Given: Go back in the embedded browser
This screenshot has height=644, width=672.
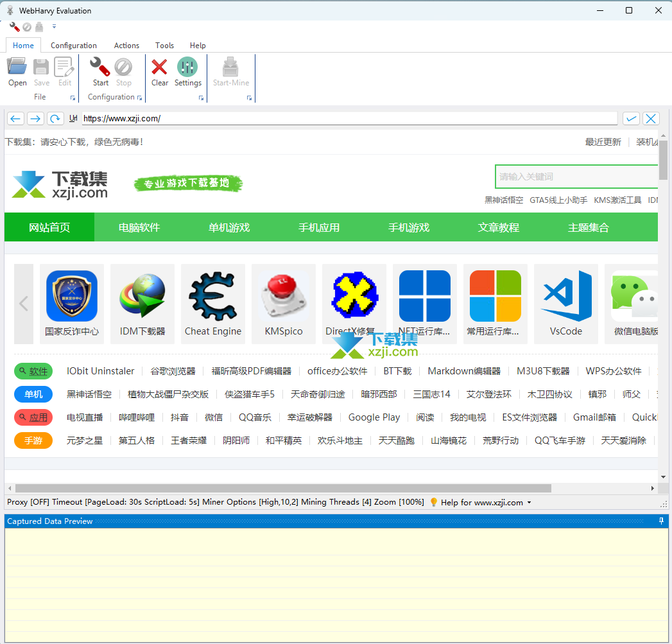Looking at the screenshot, I should tap(16, 118).
